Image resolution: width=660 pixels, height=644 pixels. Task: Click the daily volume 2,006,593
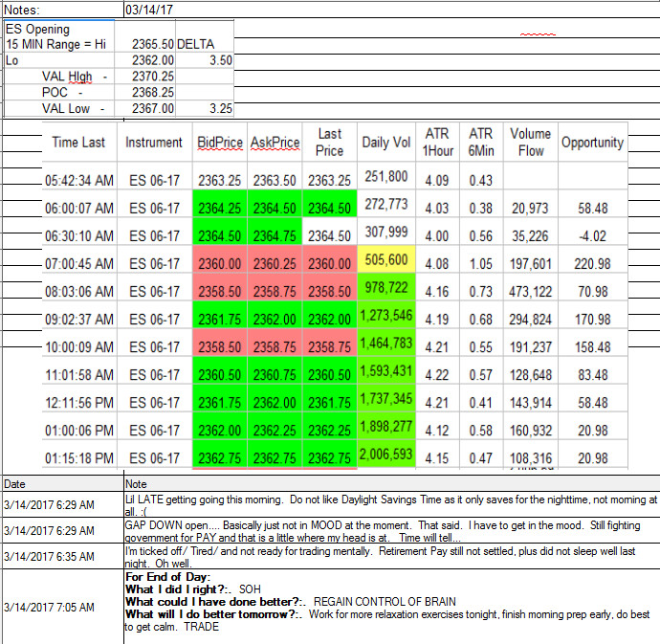click(x=386, y=454)
